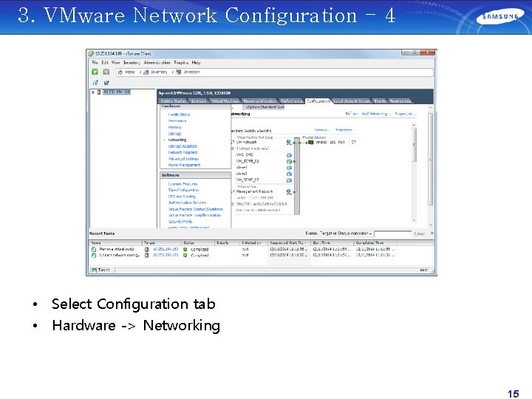Expand the 10.251.194.180 host tree node
This screenshot has width=532, height=399.
93,92
